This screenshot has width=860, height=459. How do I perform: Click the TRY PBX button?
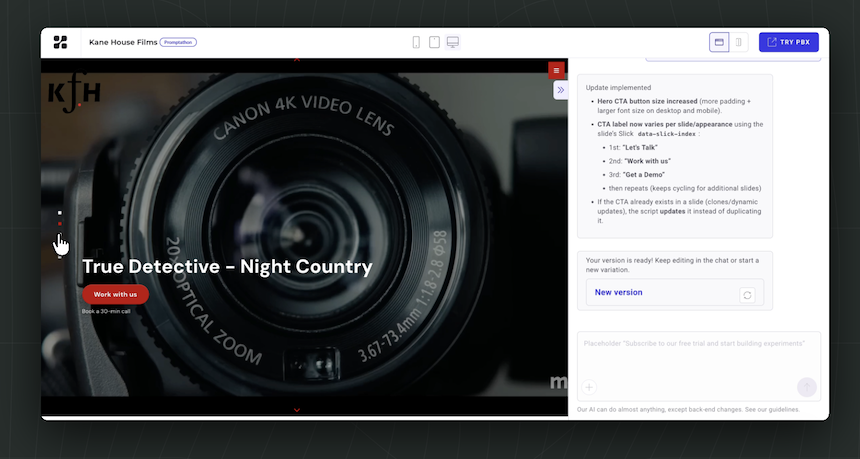(789, 42)
